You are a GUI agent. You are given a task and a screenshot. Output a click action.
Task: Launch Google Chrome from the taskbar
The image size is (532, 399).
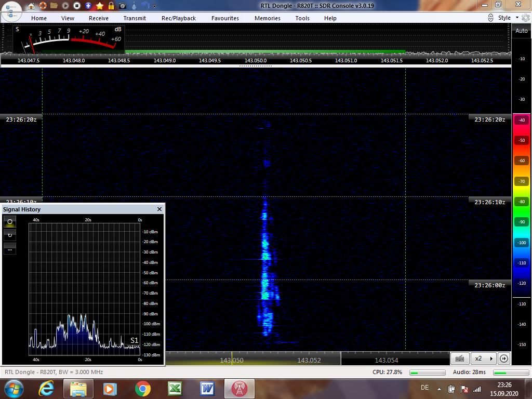click(x=142, y=389)
